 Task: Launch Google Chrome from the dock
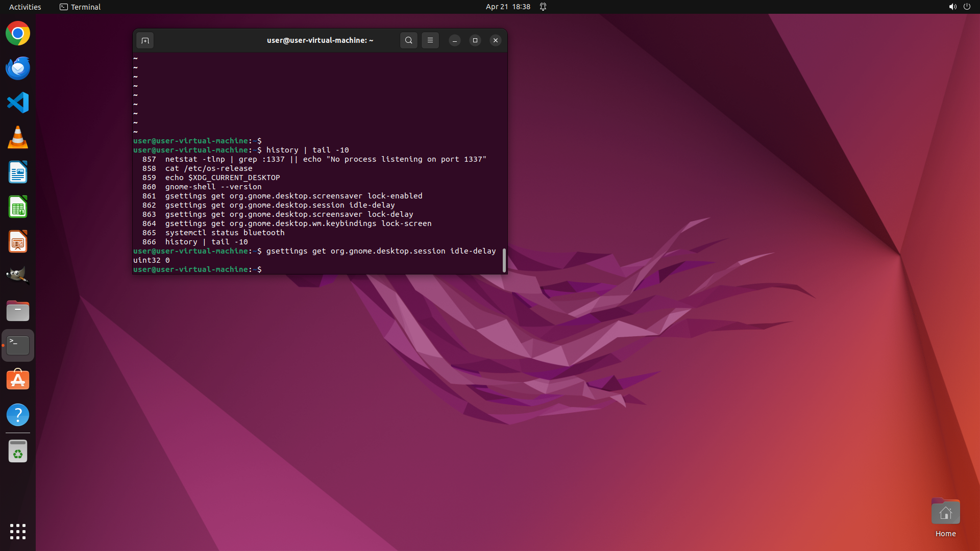tap(18, 34)
